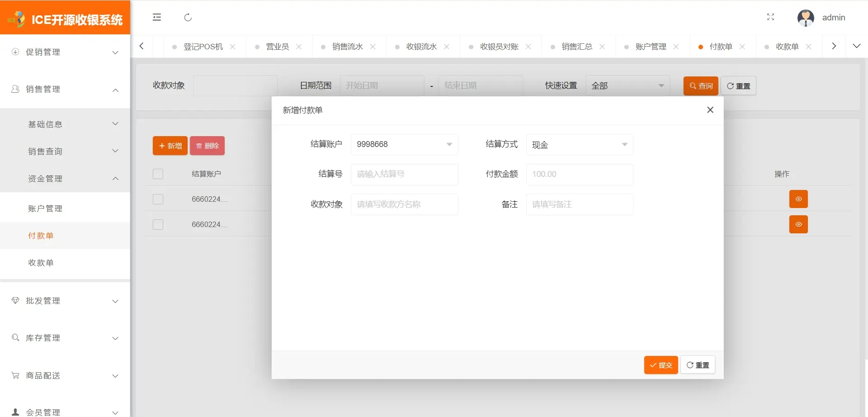Close the 收银员对账 tab
Screen dimensions: 868x417
[x=528, y=47]
